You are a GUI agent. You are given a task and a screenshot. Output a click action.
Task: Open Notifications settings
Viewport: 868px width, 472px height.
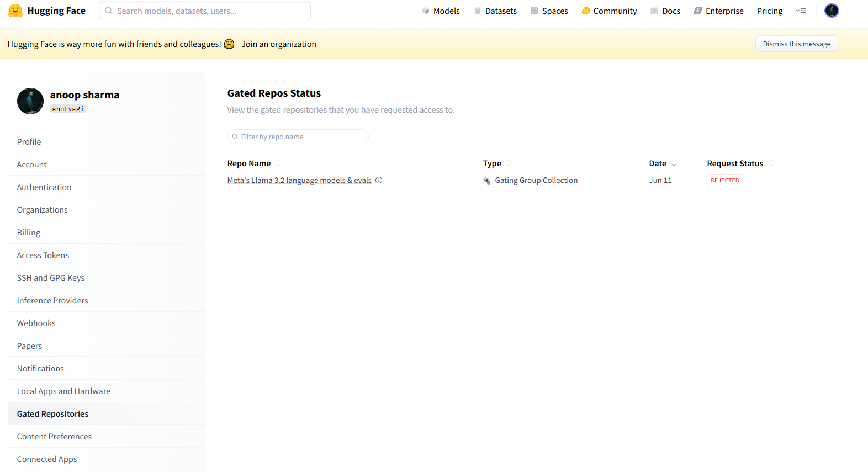(x=107, y=369)
